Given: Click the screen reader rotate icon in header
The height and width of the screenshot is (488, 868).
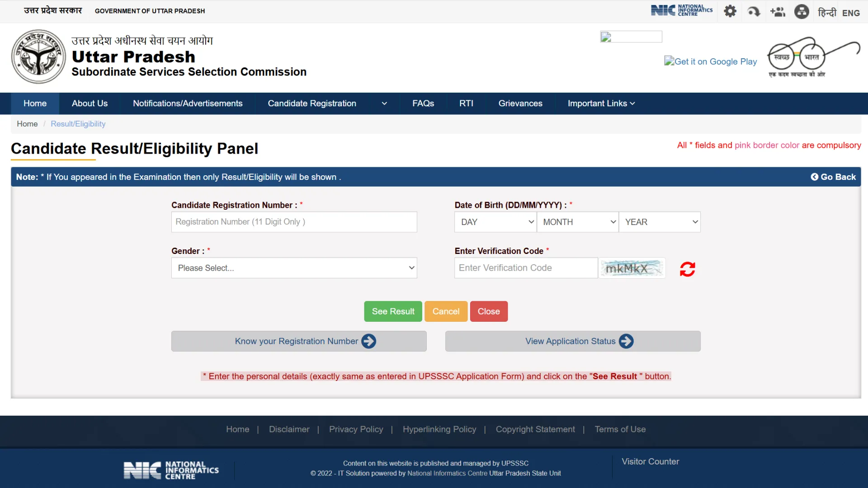Looking at the screenshot, I should pos(754,11).
